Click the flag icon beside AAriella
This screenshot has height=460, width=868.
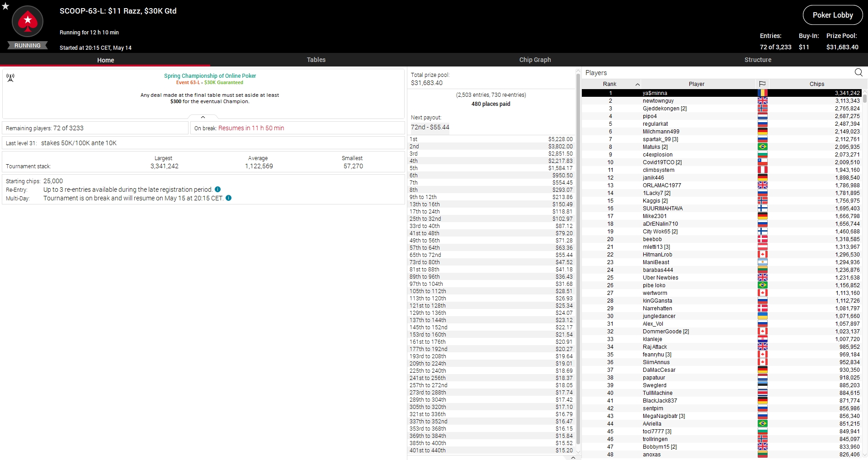tap(762, 424)
